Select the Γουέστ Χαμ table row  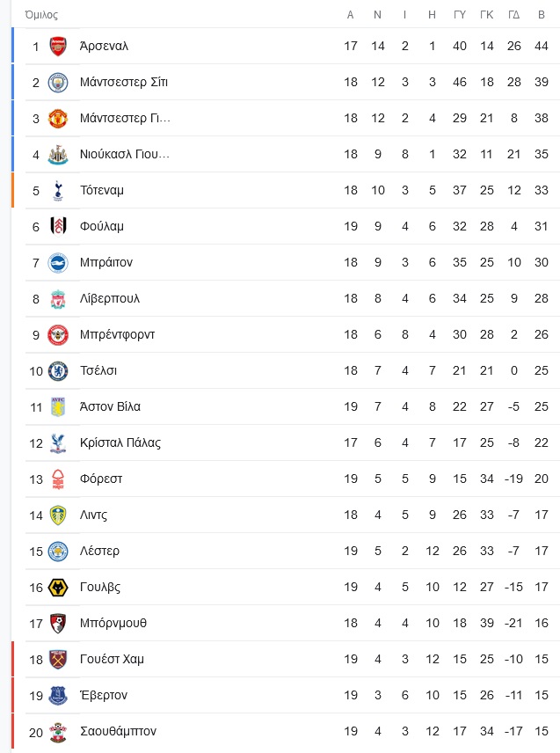coord(286,659)
